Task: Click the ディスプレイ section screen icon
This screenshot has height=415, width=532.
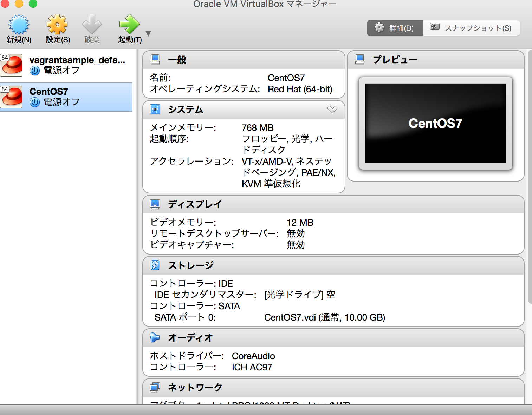Action: (155, 204)
